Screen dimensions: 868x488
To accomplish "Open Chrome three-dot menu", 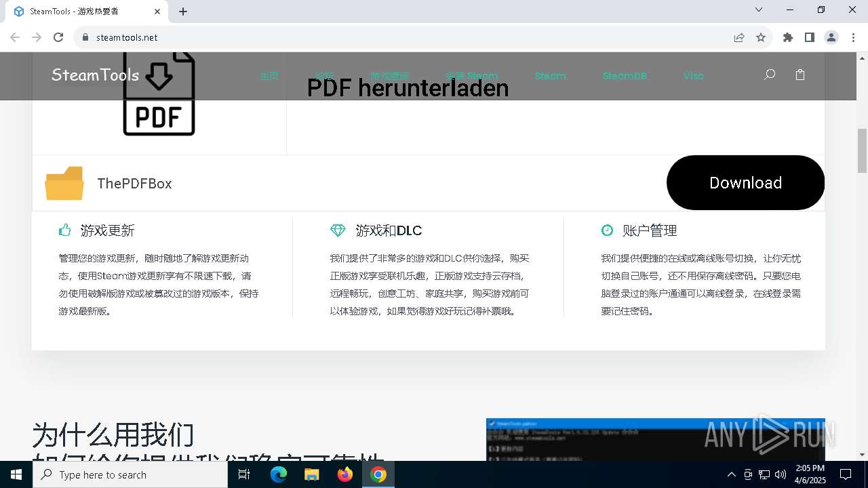I will click(852, 37).
